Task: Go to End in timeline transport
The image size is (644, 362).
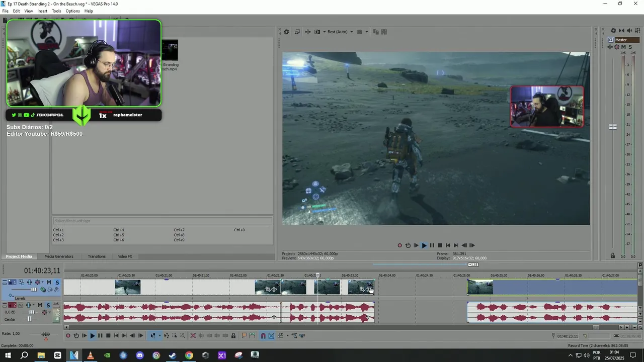Action: [x=124, y=335]
